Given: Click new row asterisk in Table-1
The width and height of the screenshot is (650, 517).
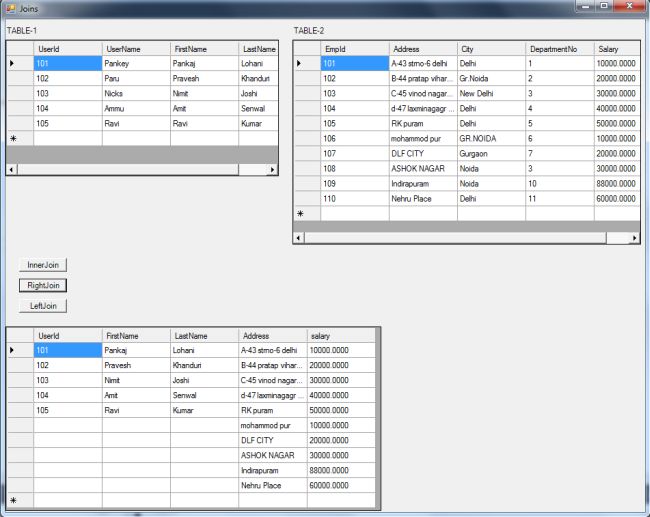Looking at the screenshot, I should (x=13, y=138).
